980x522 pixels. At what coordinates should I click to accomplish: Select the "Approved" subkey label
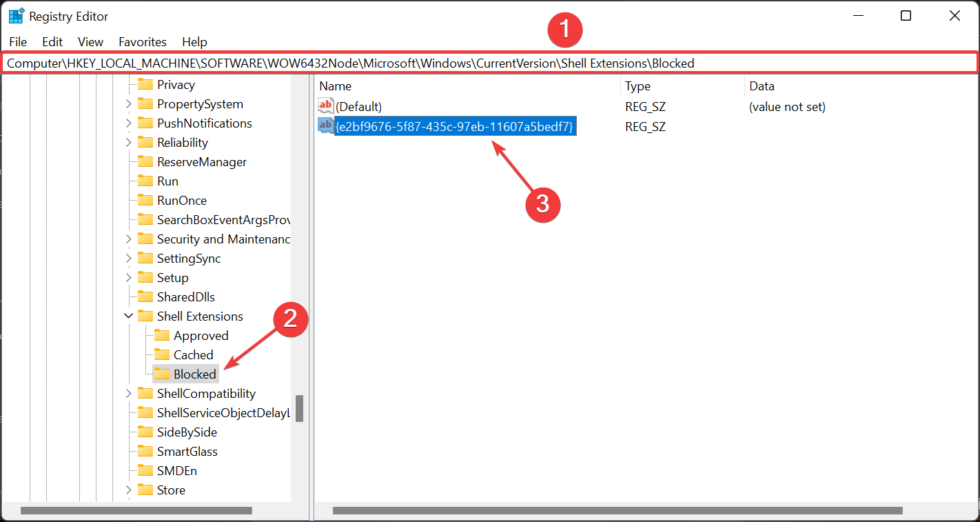[x=201, y=336]
